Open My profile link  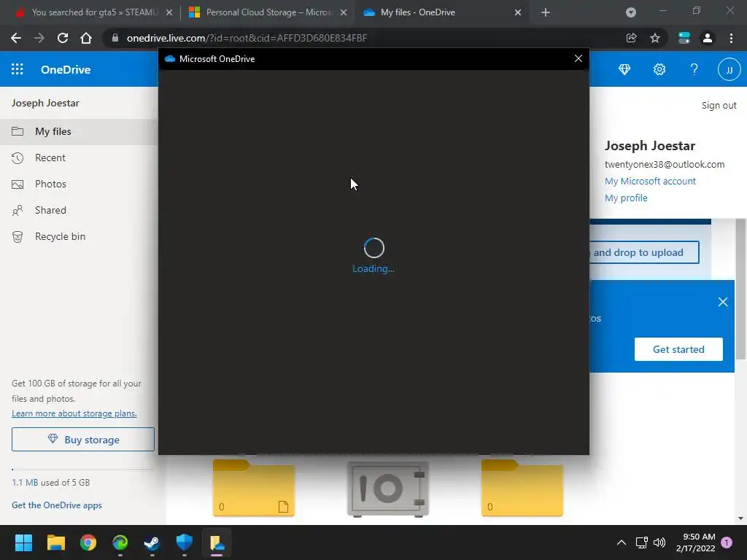(625, 198)
